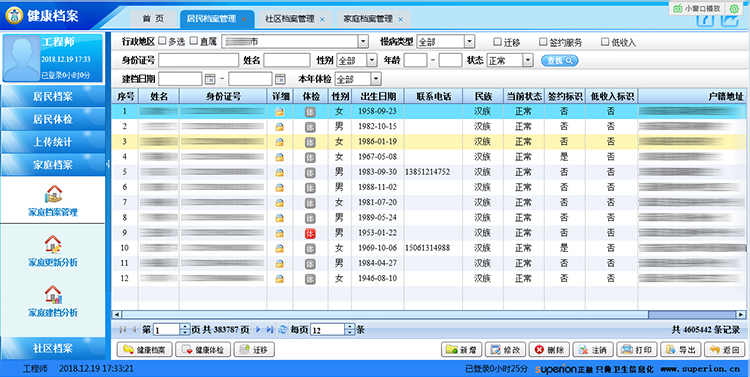
Task: Enable the 迁移 checkbox filter
Action: (498, 42)
